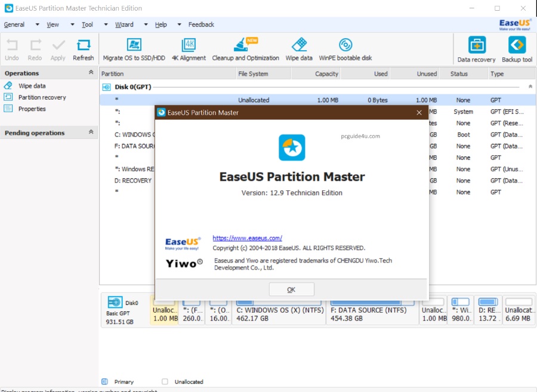Expand the Tool menu dropdown arrow

106,24
